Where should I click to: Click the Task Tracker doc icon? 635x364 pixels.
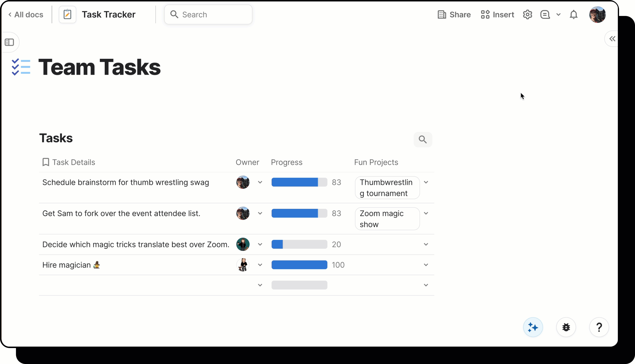tap(67, 15)
